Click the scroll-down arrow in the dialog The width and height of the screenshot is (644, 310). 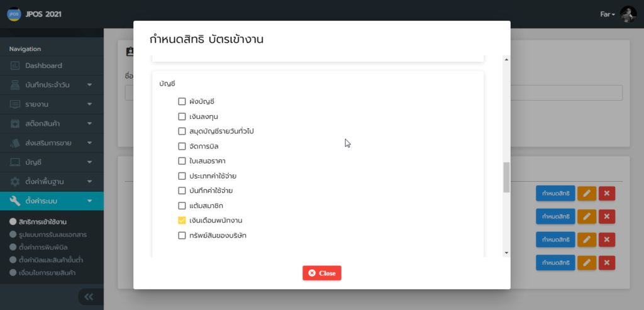[506, 253]
